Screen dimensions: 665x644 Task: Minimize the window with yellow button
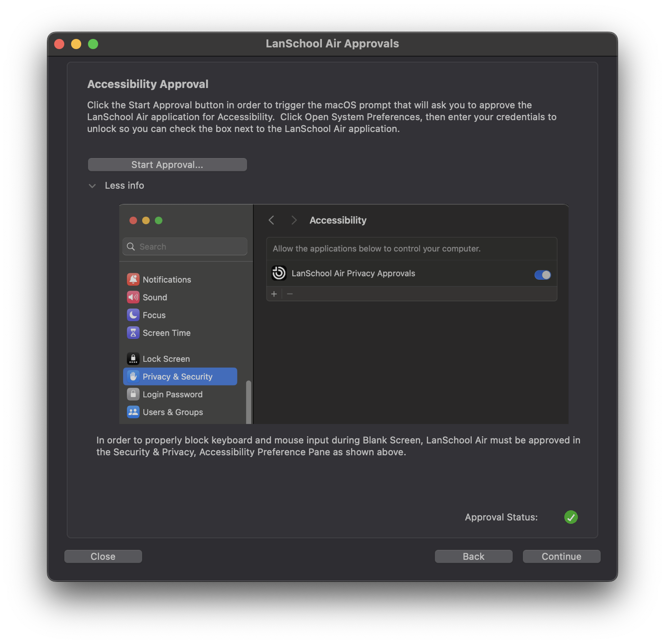coord(76,44)
